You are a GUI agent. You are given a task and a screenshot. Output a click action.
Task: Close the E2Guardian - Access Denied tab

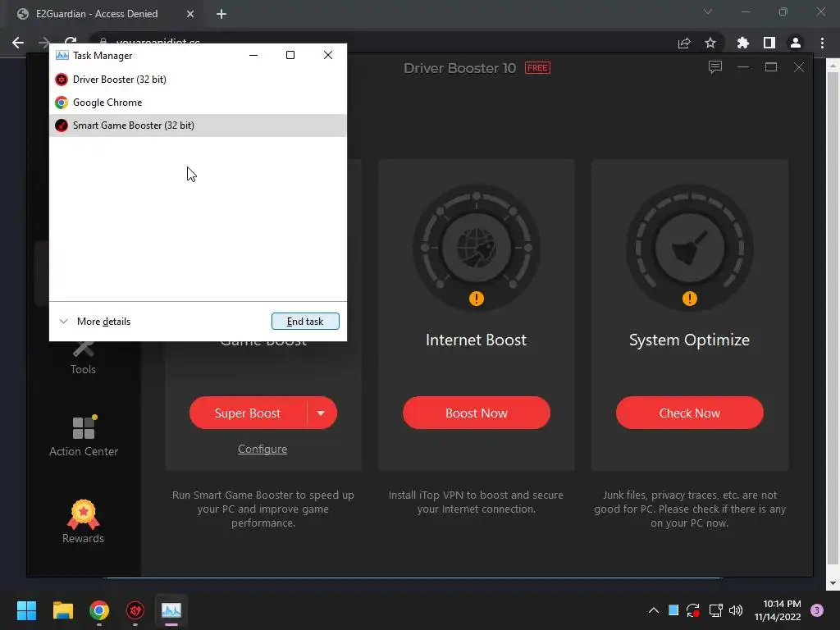pyautogui.click(x=190, y=15)
